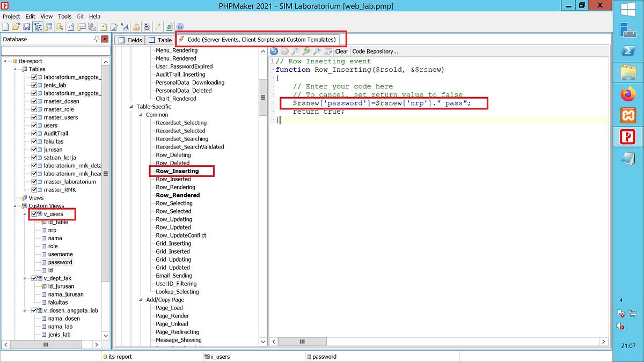Image resolution: width=644 pixels, height=362 pixels.
Task: Pin the Database panel with pushpin icon
Action: (x=96, y=39)
